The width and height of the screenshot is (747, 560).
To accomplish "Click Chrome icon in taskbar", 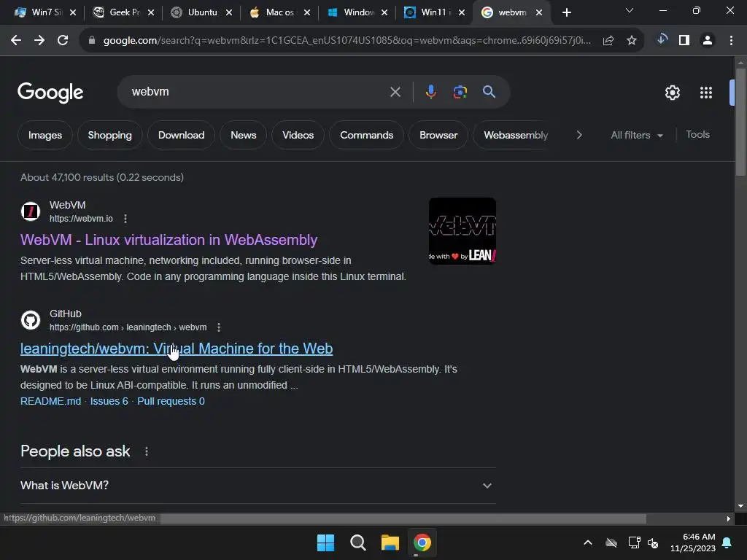I will click(x=422, y=542).
